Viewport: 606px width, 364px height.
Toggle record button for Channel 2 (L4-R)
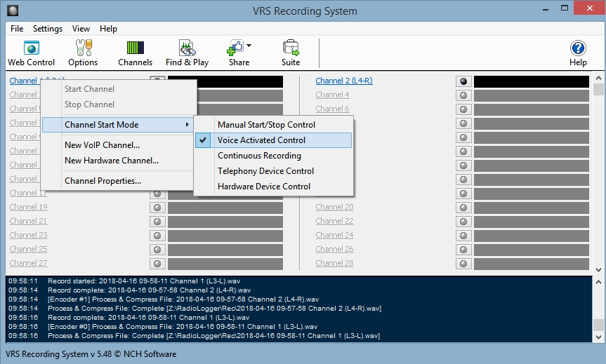coord(463,81)
